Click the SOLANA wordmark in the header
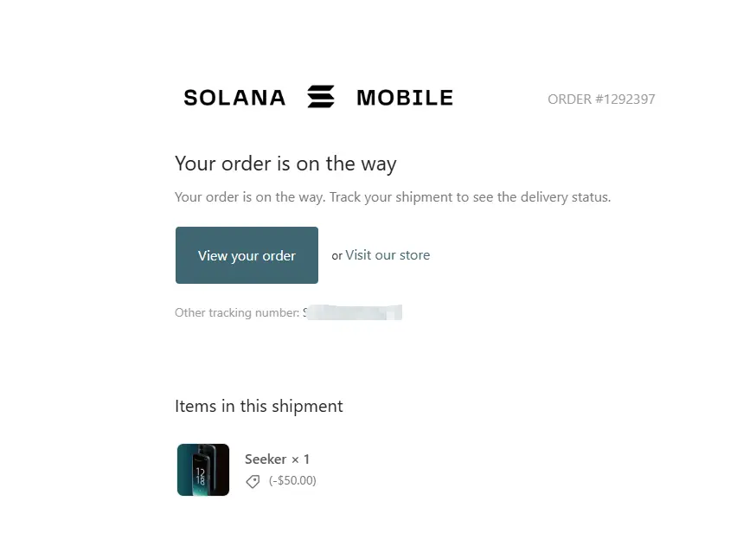The height and width of the screenshot is (533, 756). coord(234,98)
